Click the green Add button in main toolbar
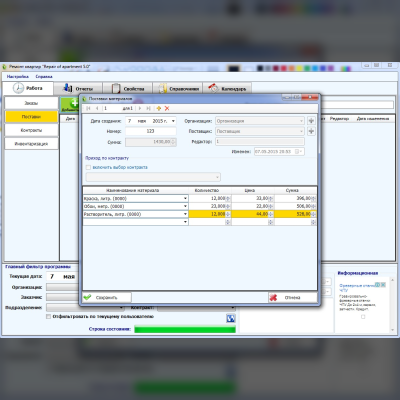This screenshot has height=400, width=400. (70, 105)
